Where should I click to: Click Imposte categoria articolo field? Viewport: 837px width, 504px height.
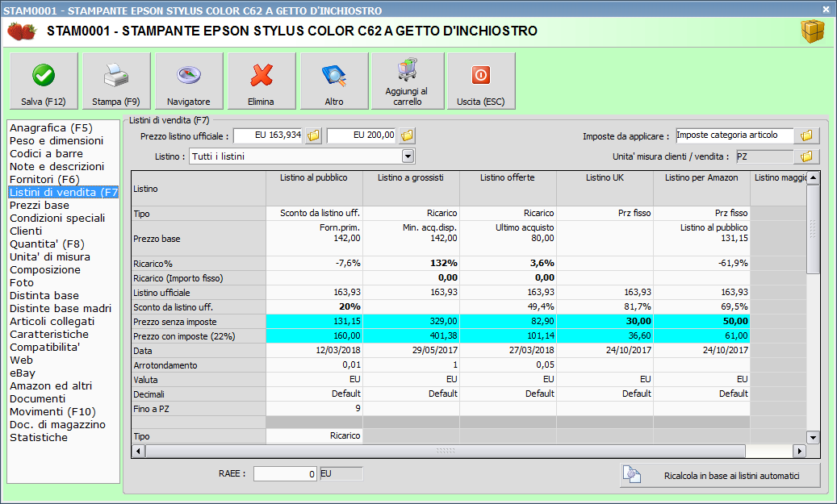[735, 135]
